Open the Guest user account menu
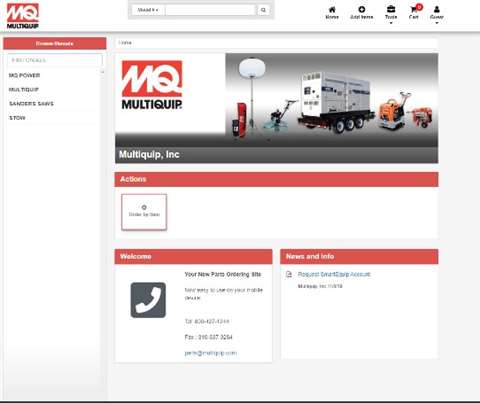 pos(437,15)
